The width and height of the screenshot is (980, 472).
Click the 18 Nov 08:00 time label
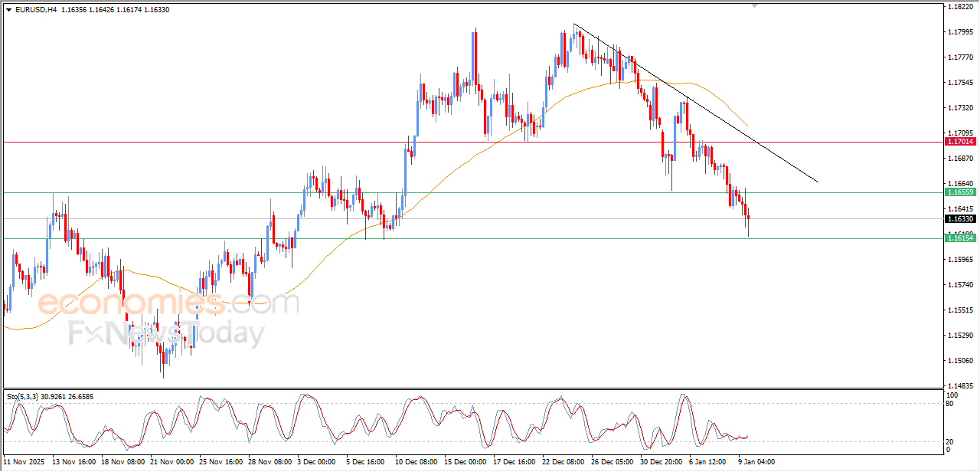(x=124, y=462)
